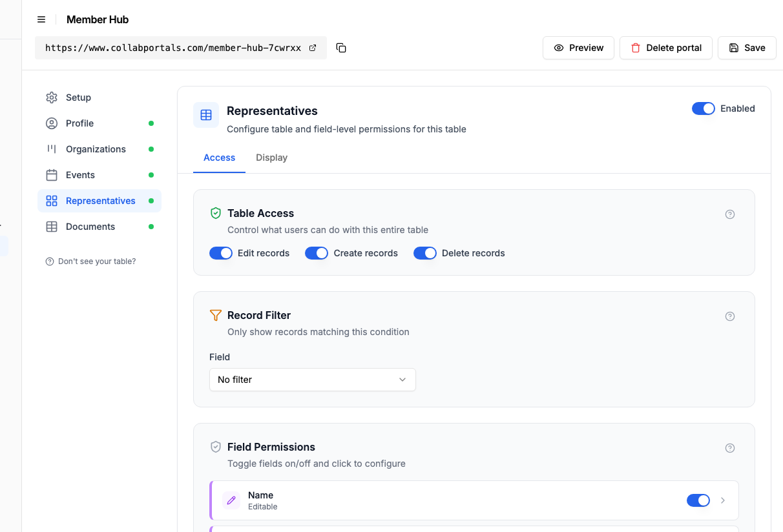
Task: Open the No filter field dropdown
Action: click(313, 380)
